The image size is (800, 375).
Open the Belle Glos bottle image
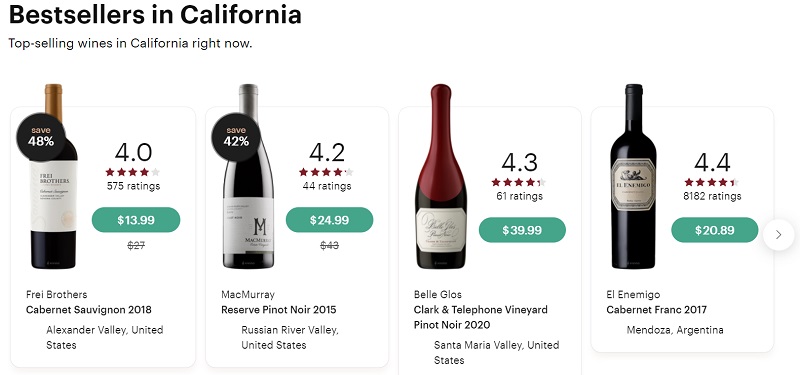(x=441, y=176)
